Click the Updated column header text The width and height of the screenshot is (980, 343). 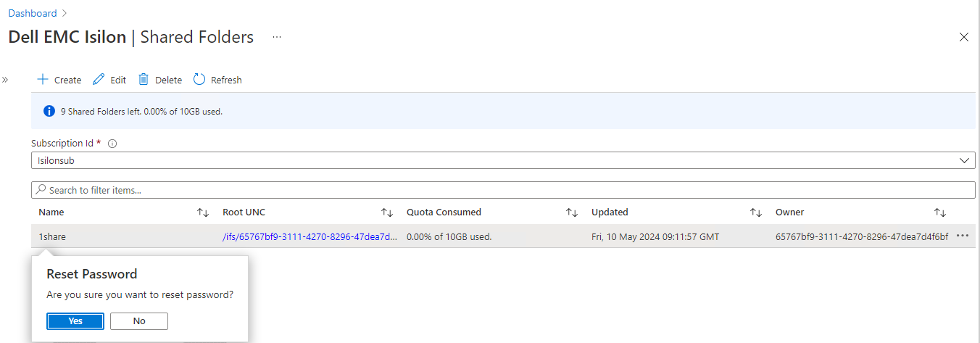[610, 212]
